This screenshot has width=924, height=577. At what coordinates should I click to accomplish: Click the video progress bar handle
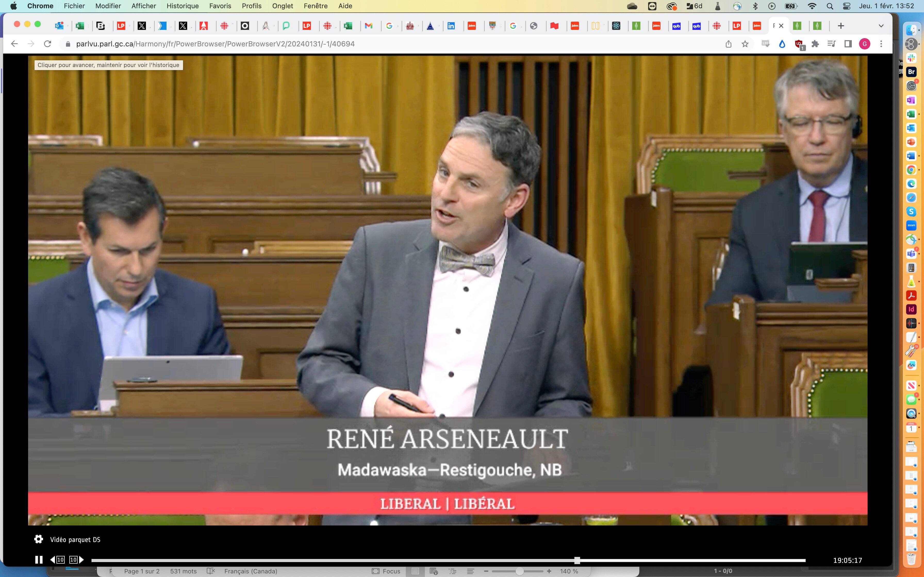point(577,560)
